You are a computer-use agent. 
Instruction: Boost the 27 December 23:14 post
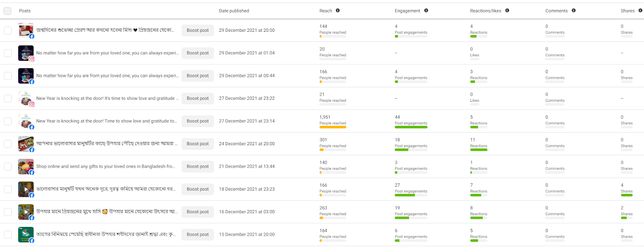pyautogui.click(x=198, y=121)
